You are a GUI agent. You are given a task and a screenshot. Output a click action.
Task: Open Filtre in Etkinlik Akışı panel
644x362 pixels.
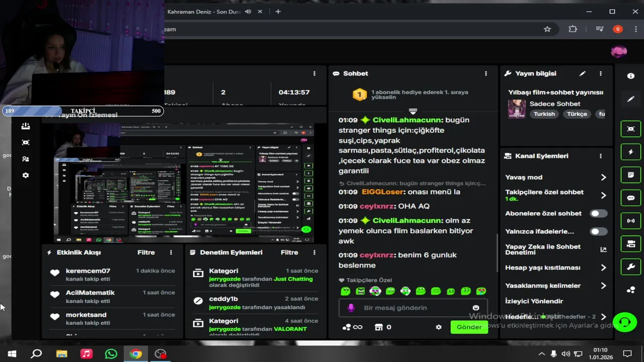point(146,252)
